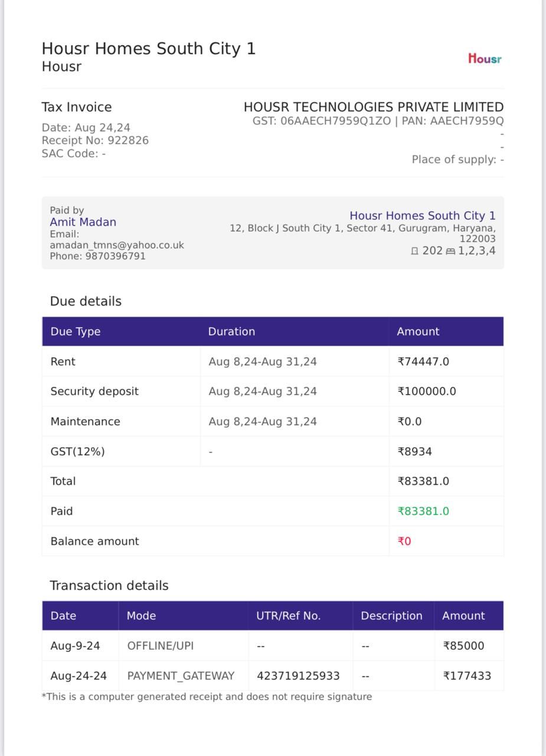This screenshot has width=546, height=756.
Task: Click the room door icon beside 202
Action: (x=414, y=251)
